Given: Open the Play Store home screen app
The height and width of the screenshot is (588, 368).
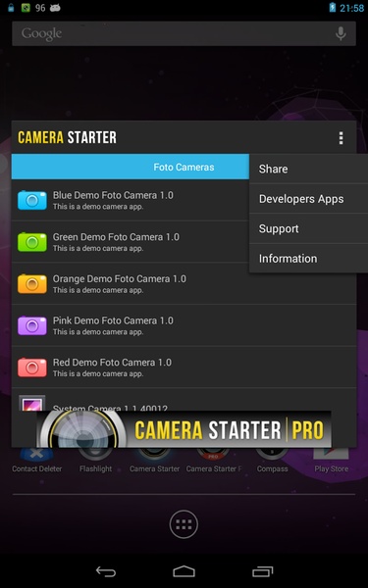Looking at the screenshot, I should (332, 460).
